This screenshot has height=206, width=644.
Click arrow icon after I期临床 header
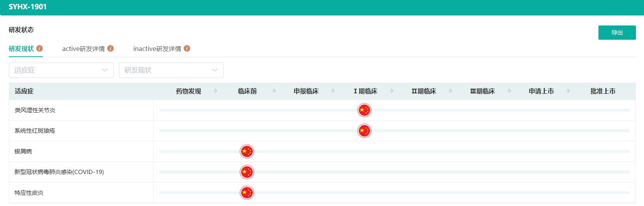point(392,91)
